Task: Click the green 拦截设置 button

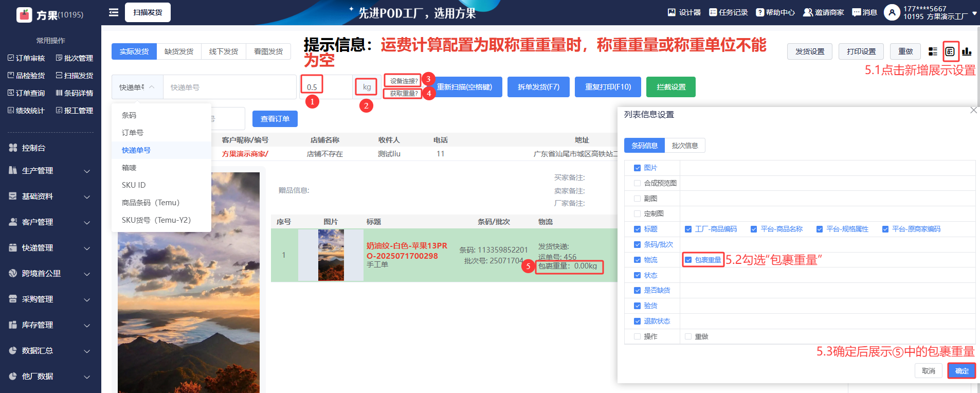Action: (670, 87)
